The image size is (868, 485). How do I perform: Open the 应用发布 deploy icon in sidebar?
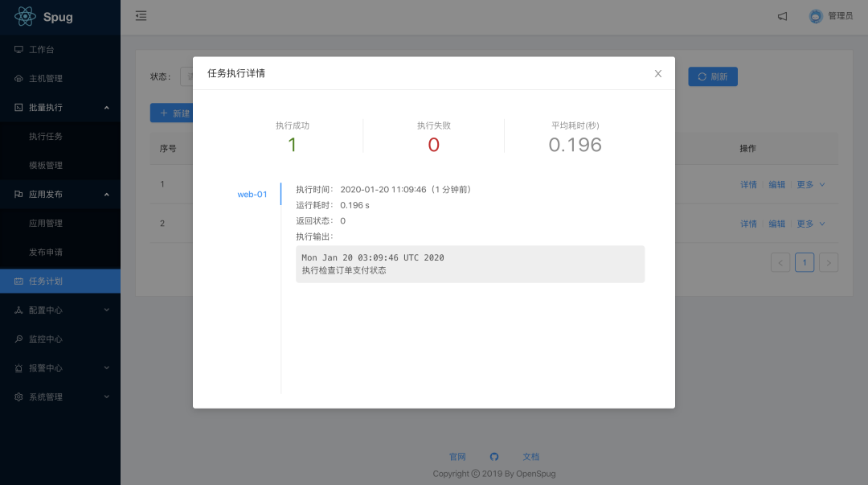18,194
